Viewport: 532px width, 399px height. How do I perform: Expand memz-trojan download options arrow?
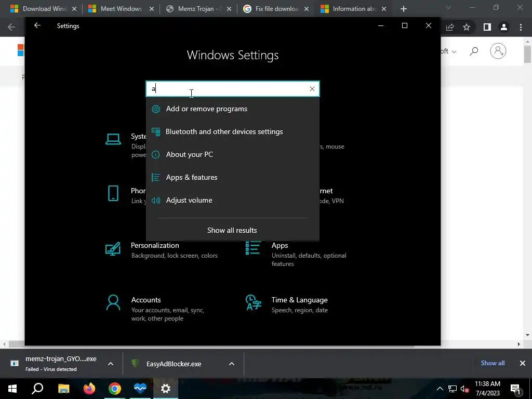(111, 364)
